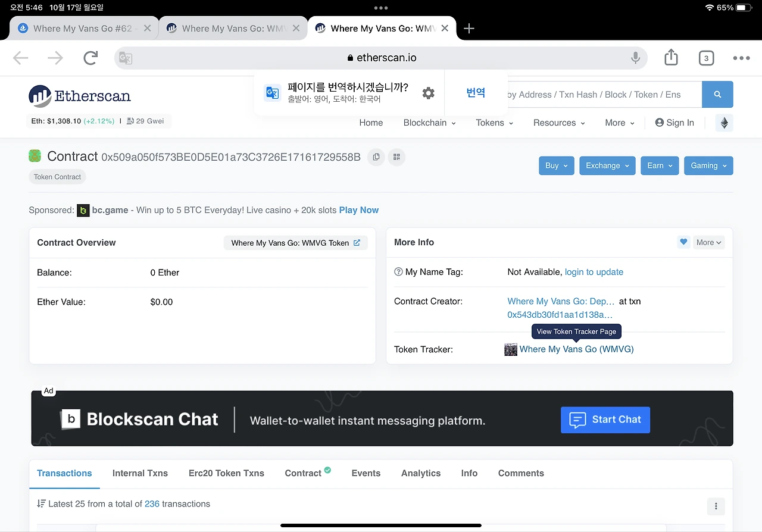
Task: Click the sponsored Play Now link
Action: point(359,210)
